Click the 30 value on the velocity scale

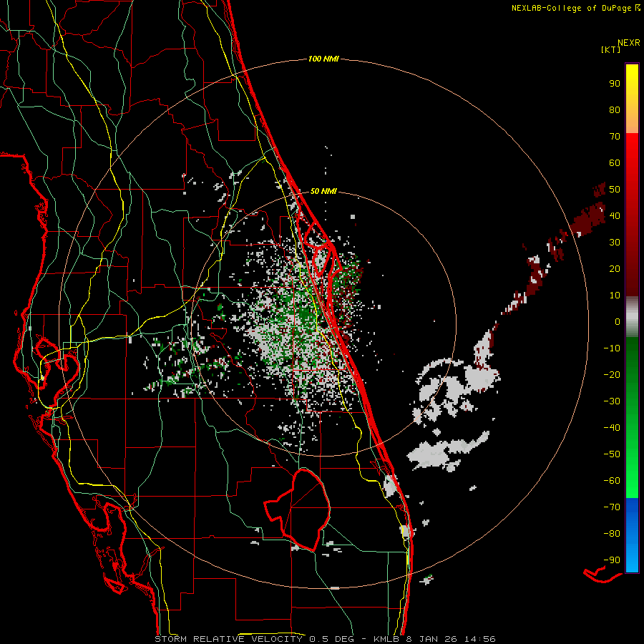click(x=615, y=243)
